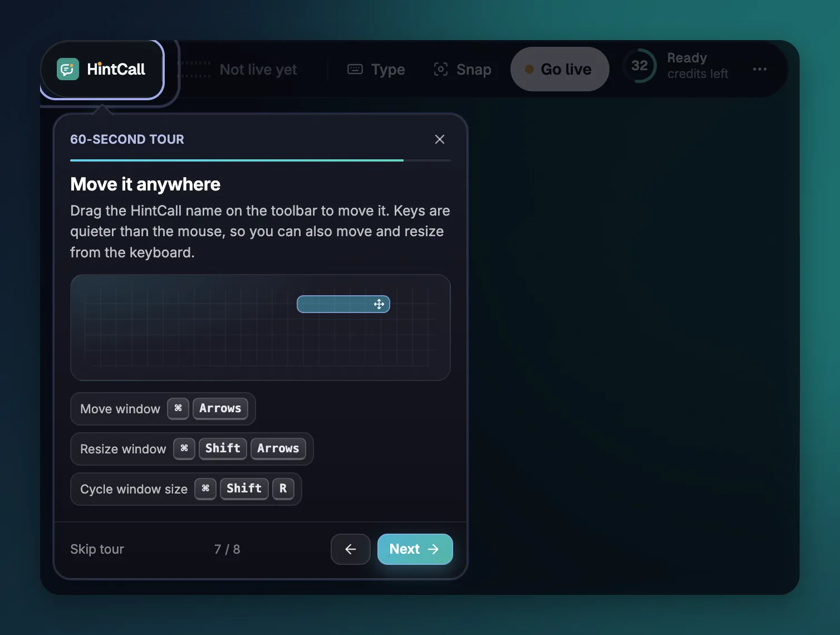Click the Shift key in Resize window row
Image resolution: width=840 pixels, height=635 pixels.
223,448
